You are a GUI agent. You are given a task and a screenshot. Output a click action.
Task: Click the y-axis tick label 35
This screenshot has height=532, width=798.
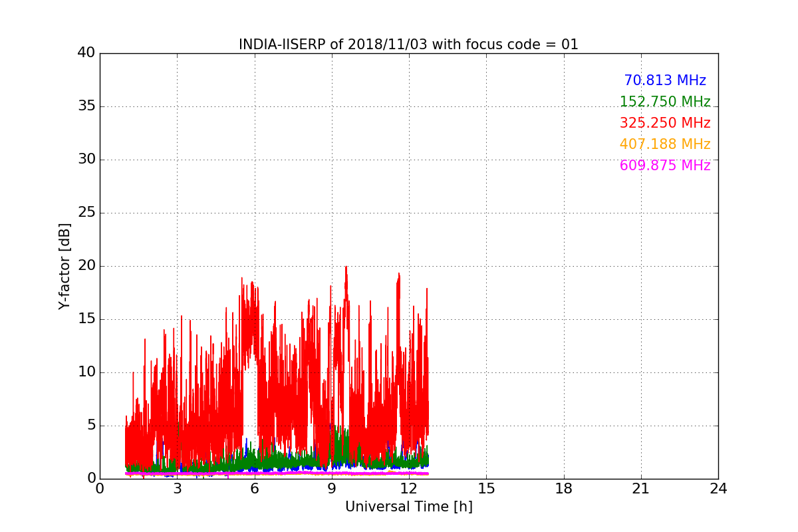pyautogui.click(x=86, y=106)
